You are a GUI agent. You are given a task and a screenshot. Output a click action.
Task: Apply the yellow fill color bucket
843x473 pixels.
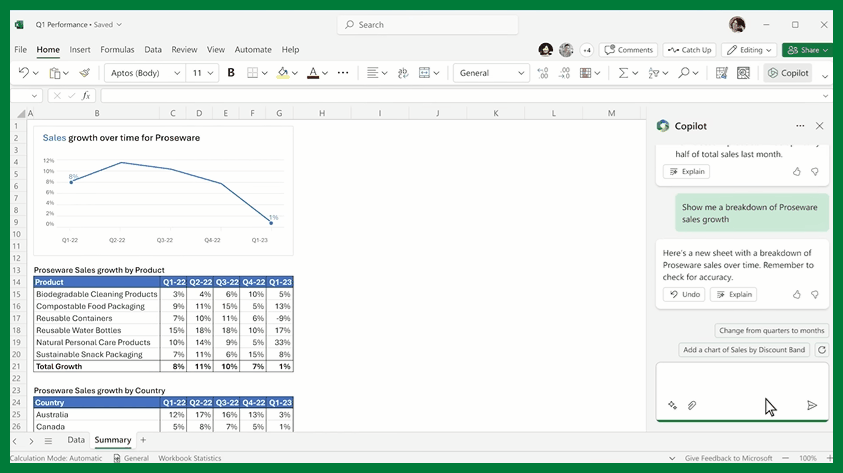[283, 73]
